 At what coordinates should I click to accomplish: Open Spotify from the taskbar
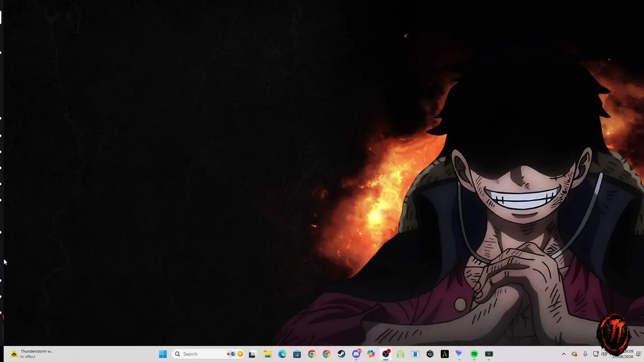pos(474,354)
